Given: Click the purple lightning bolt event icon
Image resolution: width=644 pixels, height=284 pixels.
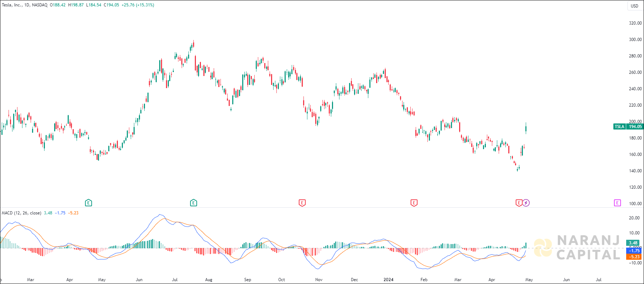Looking at the screenshot, I should [x=526, y=203].
